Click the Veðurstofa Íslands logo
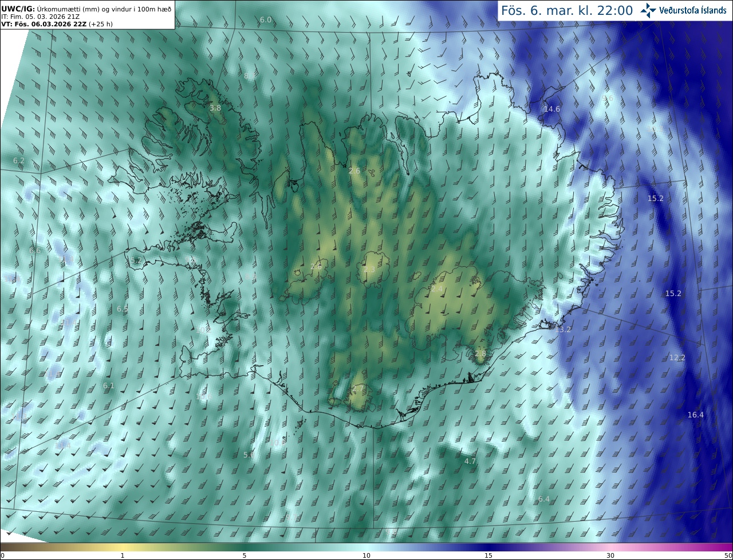 click(x=684, y=10)
